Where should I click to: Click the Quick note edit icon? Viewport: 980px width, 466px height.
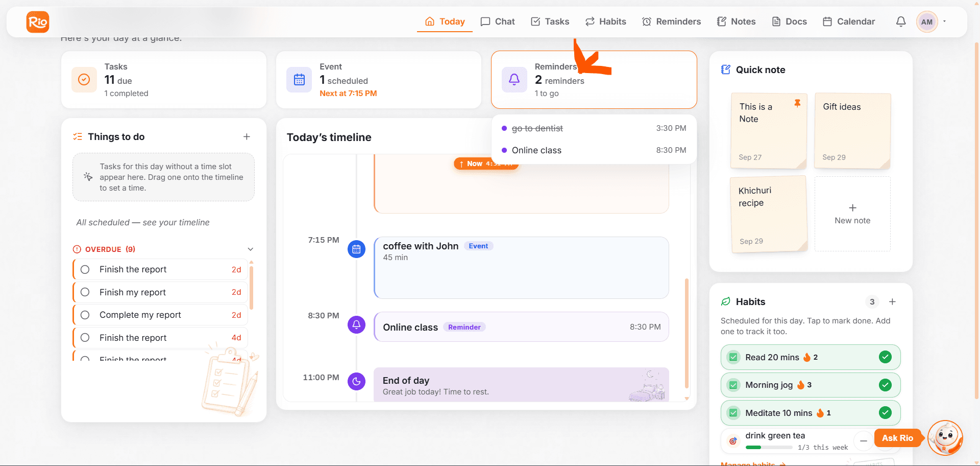pyautogui.click(x=725, y=69)
